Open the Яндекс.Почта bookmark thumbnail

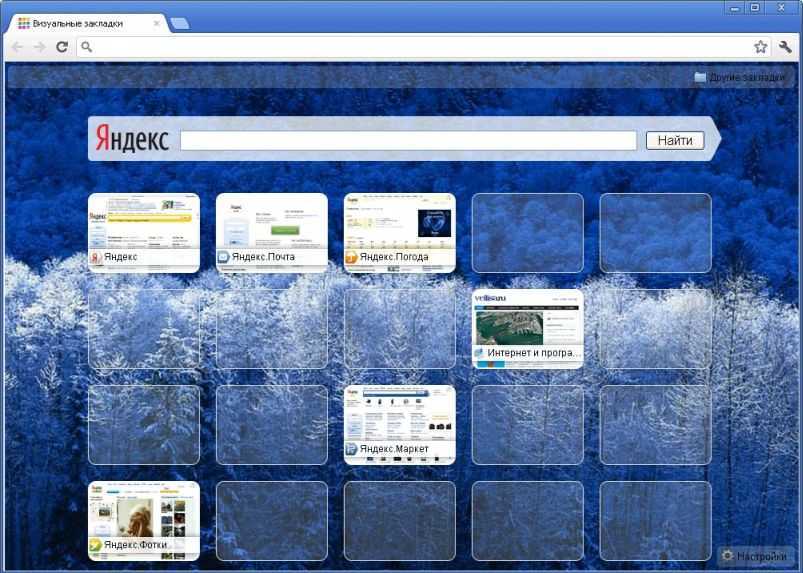(x=272, y=232)
